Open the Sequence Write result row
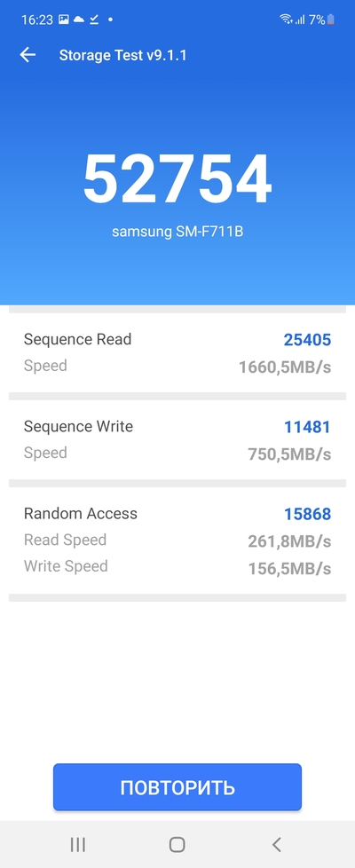 click(x=177, y=439)
